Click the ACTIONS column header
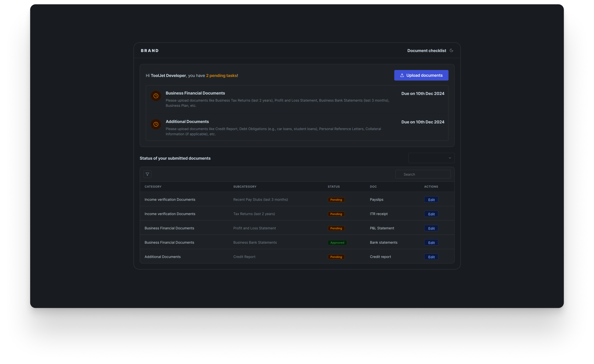This screenshot has width=594, height=364. pyautogui.click(x=431, y=187)
